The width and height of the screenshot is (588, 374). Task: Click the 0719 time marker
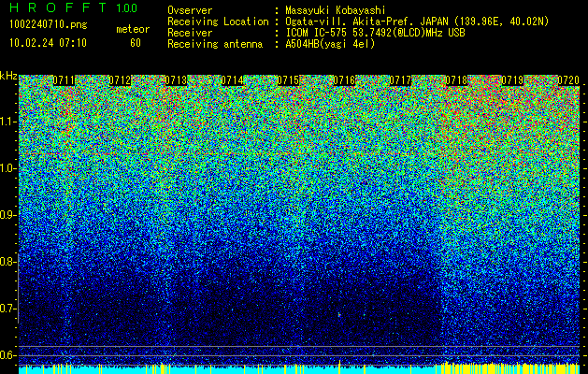(x=512, y=80)
